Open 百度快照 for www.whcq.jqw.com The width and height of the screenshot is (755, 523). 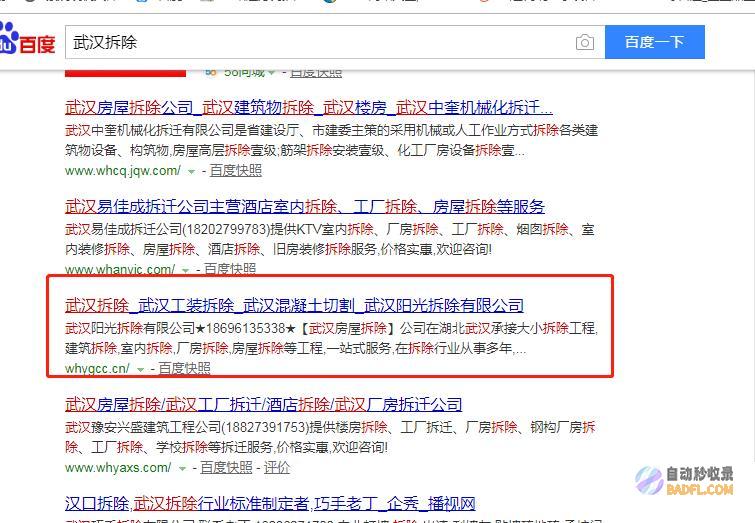236,170
